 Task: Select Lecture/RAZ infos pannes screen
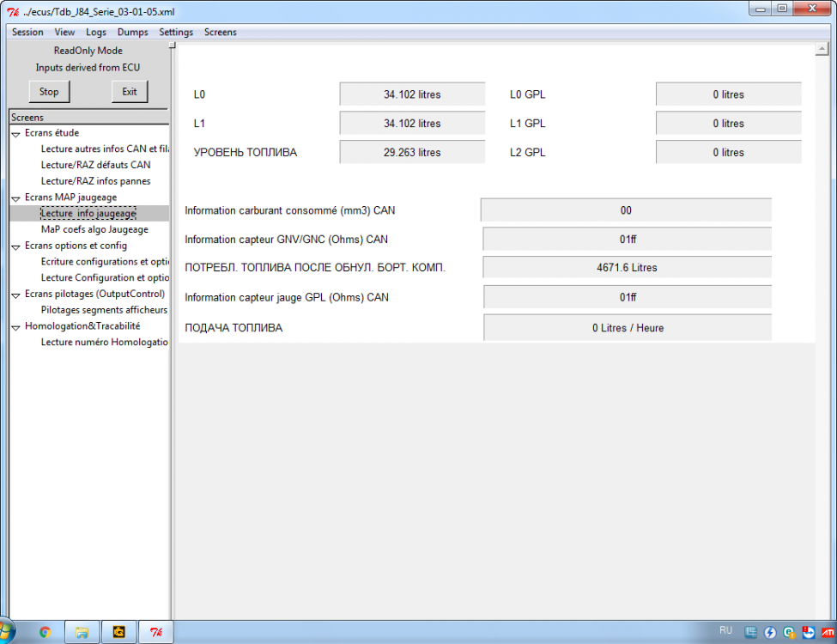(95, 181)
